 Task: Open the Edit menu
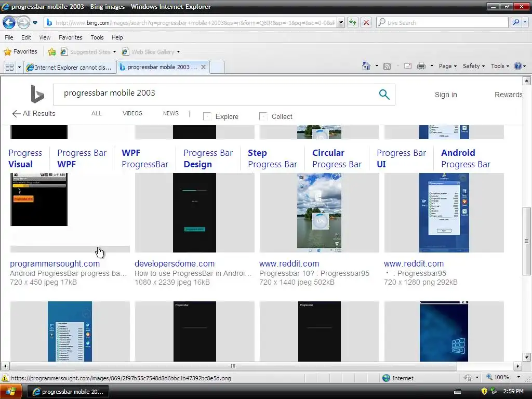[x=26, y=37]
